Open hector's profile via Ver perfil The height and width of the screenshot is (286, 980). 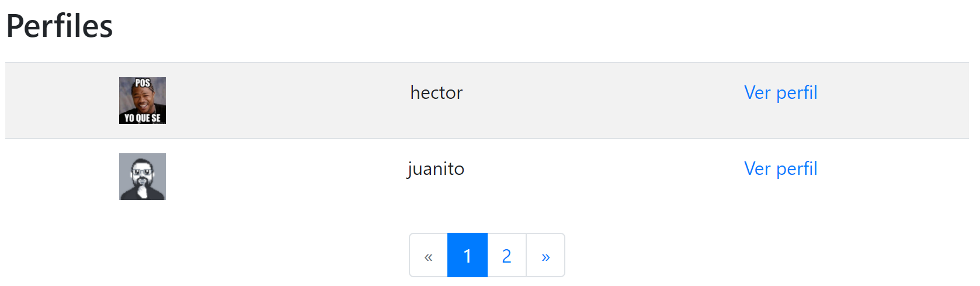[x=780, y=92]
